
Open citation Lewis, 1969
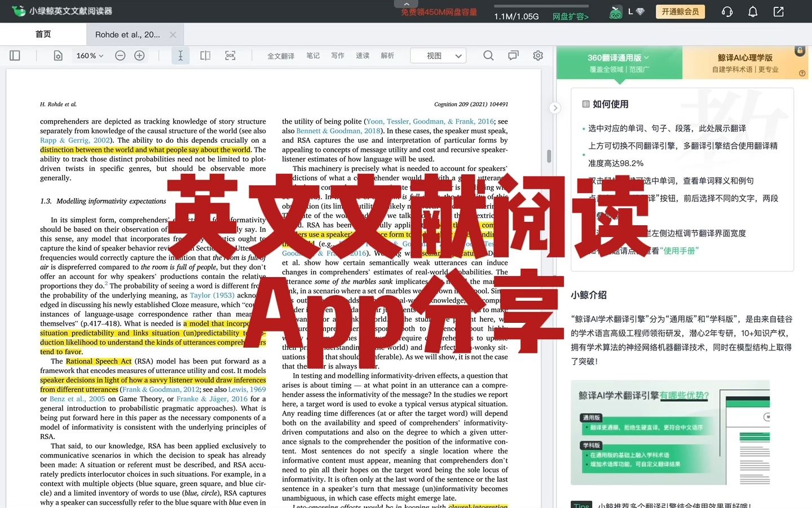[x=247, y=389]
